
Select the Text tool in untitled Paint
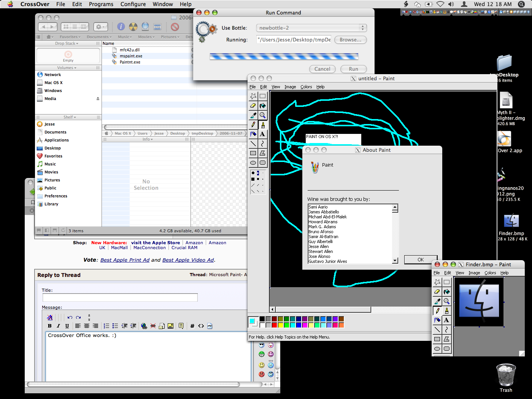[x=262, y=134]
